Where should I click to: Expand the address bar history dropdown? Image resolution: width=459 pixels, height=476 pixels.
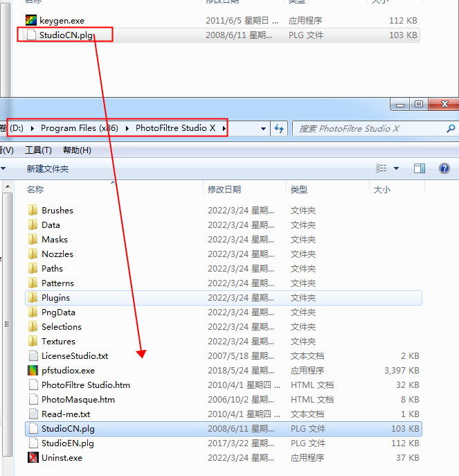263,128
